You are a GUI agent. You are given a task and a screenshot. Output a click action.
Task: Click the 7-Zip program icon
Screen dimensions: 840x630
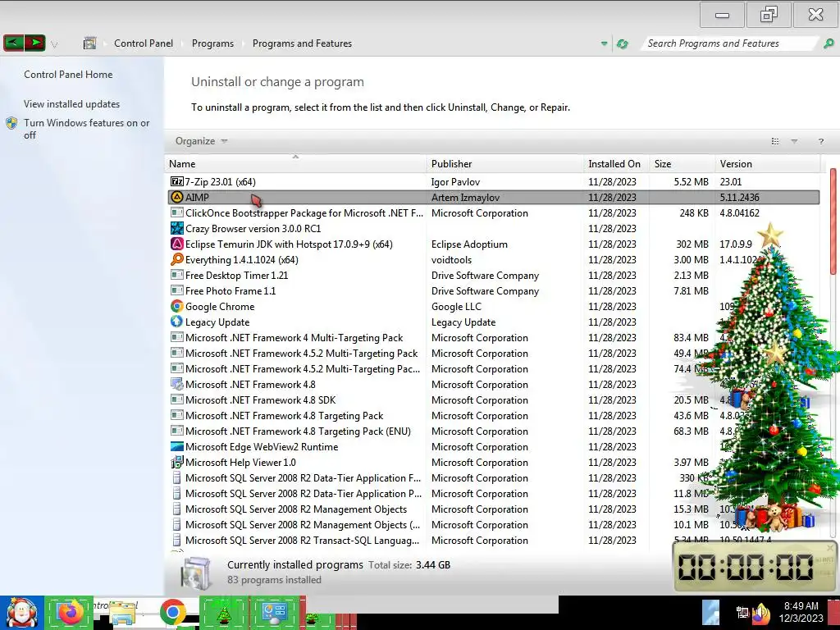click(177, 181)
